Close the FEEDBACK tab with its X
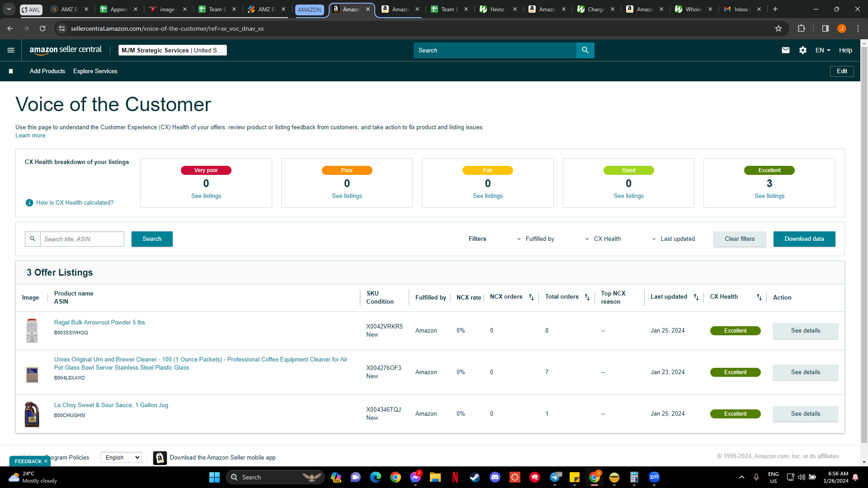868x488 pixels. [46, 461]
